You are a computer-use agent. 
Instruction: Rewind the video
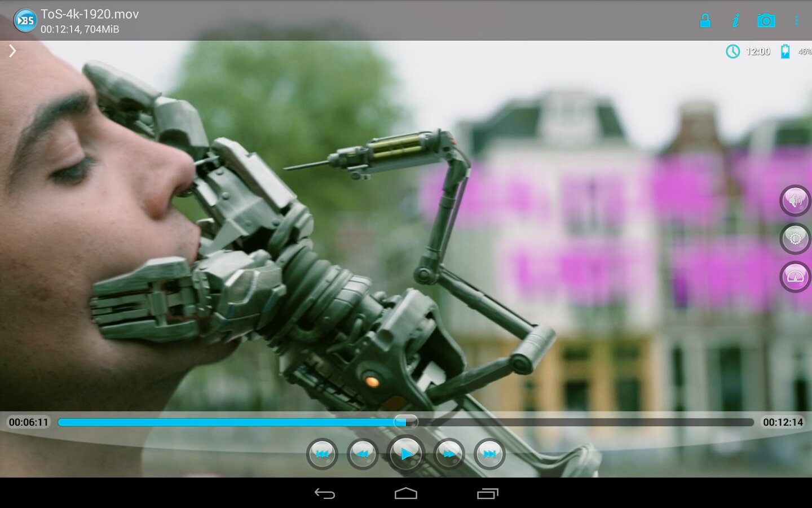click(363, 454)
